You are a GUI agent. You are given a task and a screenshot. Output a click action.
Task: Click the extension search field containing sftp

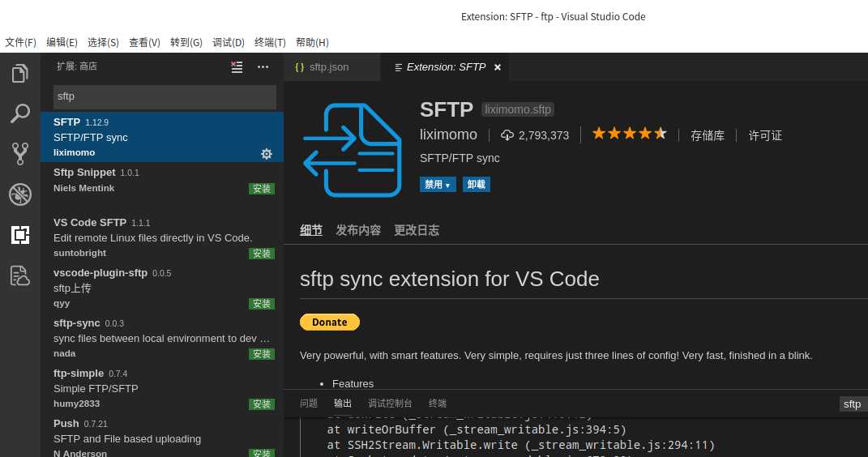click(x=165, y=96)
